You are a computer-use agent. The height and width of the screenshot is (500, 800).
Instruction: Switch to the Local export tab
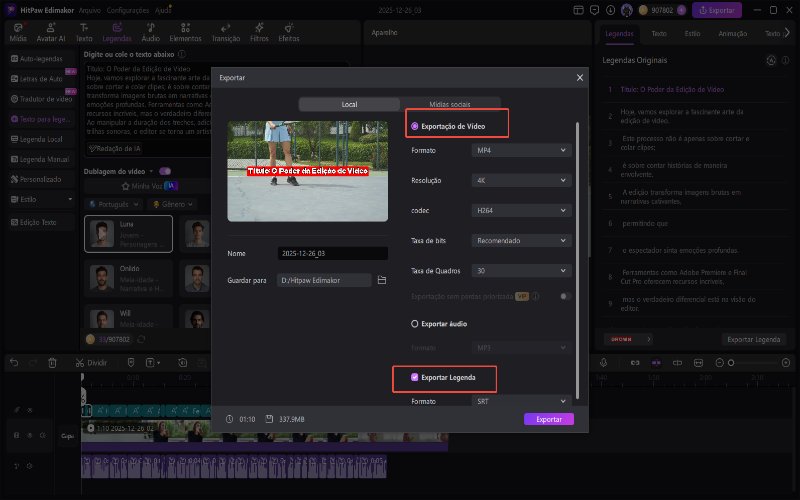pos(349,104)
